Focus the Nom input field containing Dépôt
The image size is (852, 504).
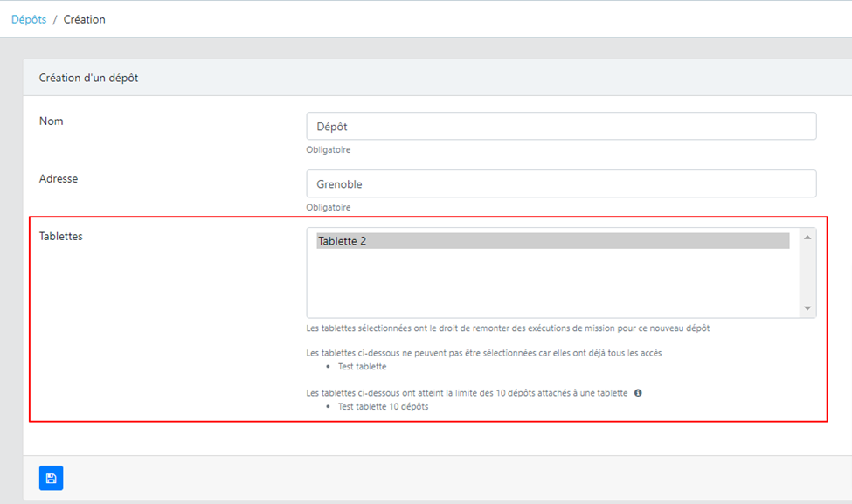(x=561, y=127)
